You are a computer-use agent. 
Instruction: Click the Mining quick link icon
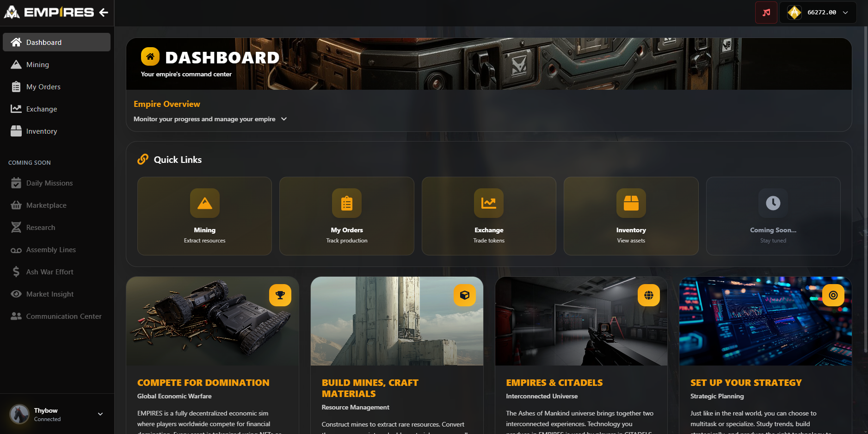[204, 203]
